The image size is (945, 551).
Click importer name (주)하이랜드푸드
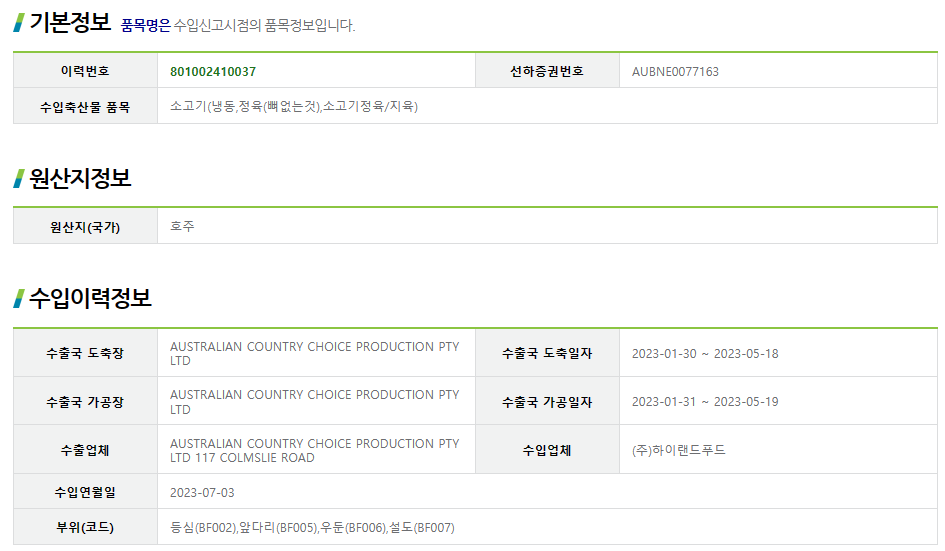[x=679, y=450]
